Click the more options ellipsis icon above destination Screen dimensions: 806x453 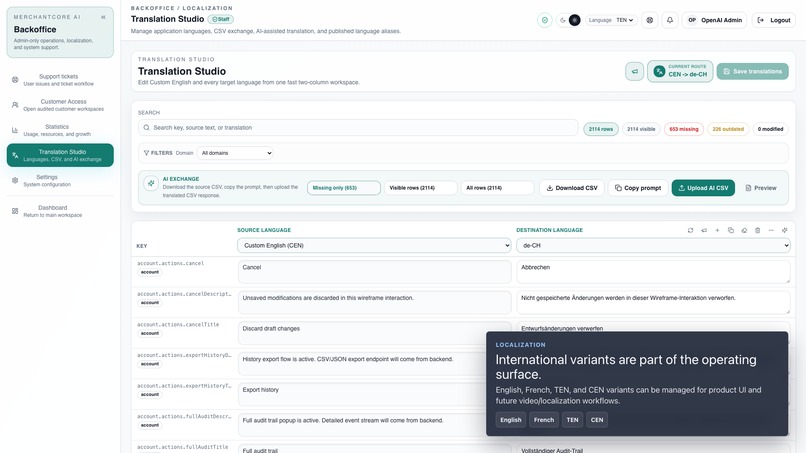coord(771,230)
